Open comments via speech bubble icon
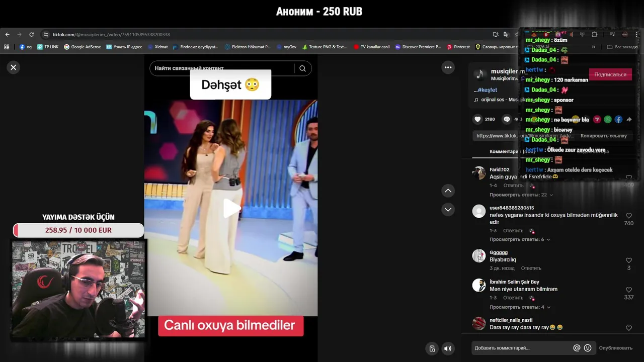644x362 pixels. pyautogui.click(x=507, y=119)
